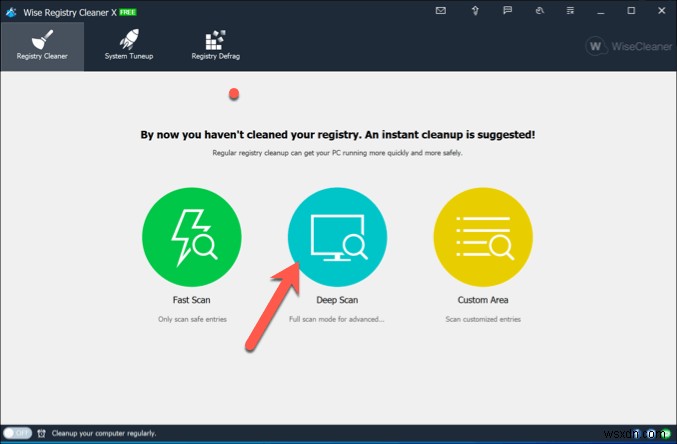The width and height of the screenshot is (677, 444).
Task: Open the Registry Defrag tab
Action: click(x=215, y=46)
